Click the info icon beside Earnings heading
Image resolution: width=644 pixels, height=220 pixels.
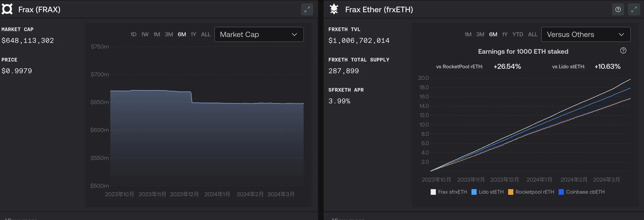click(x=623, y=50)
